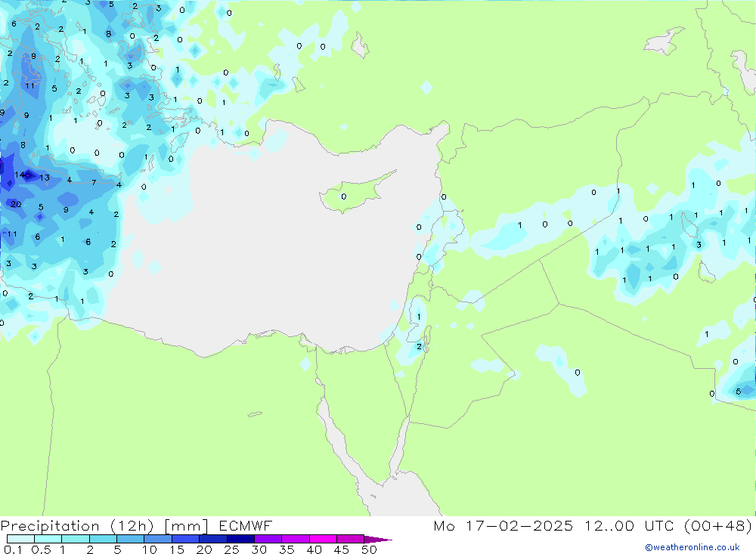The image size is (756, 554).
Task: Click the 'Precipitation' title word
Action: tap(50, 526)
